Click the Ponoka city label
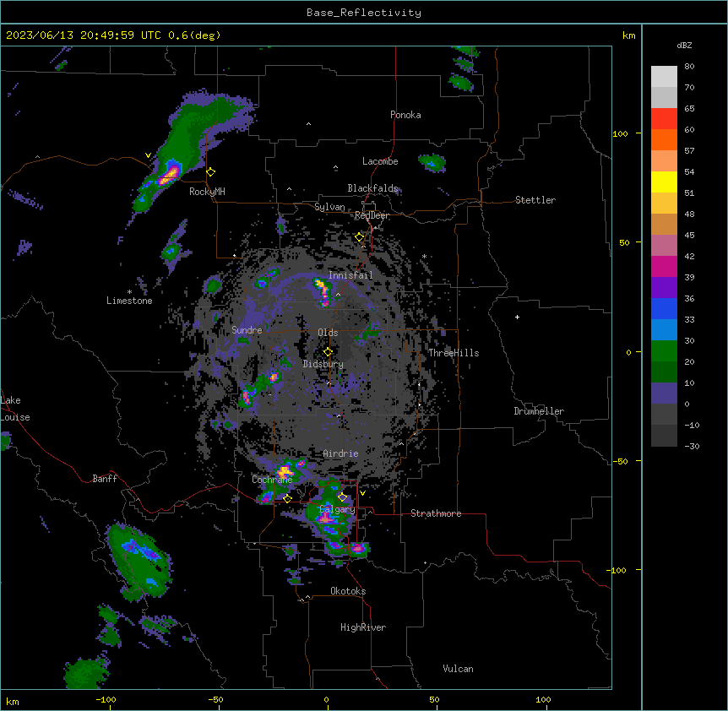The image size is (728, 711). [405, 115]
